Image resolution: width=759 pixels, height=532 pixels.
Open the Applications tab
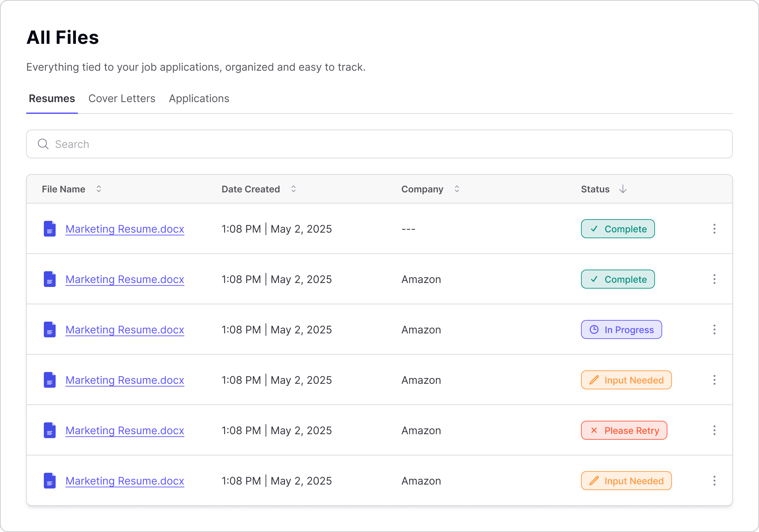pos(199,98)
